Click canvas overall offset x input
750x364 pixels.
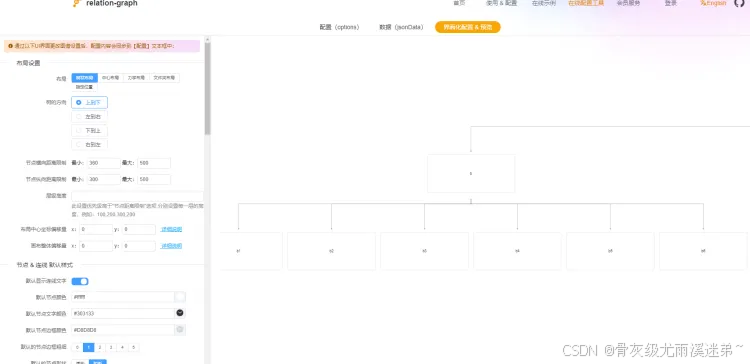pyautogui.click(x=96, y=246)
